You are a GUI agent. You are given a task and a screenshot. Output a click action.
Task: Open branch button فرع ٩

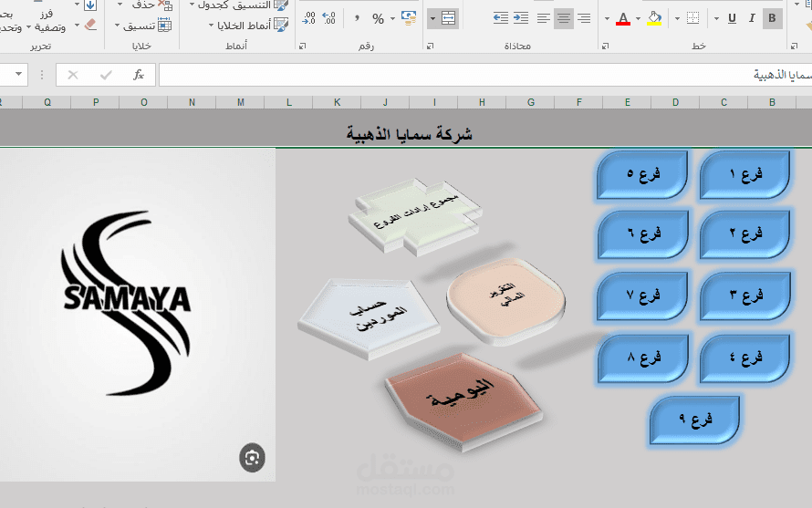[x=694, y=419]
